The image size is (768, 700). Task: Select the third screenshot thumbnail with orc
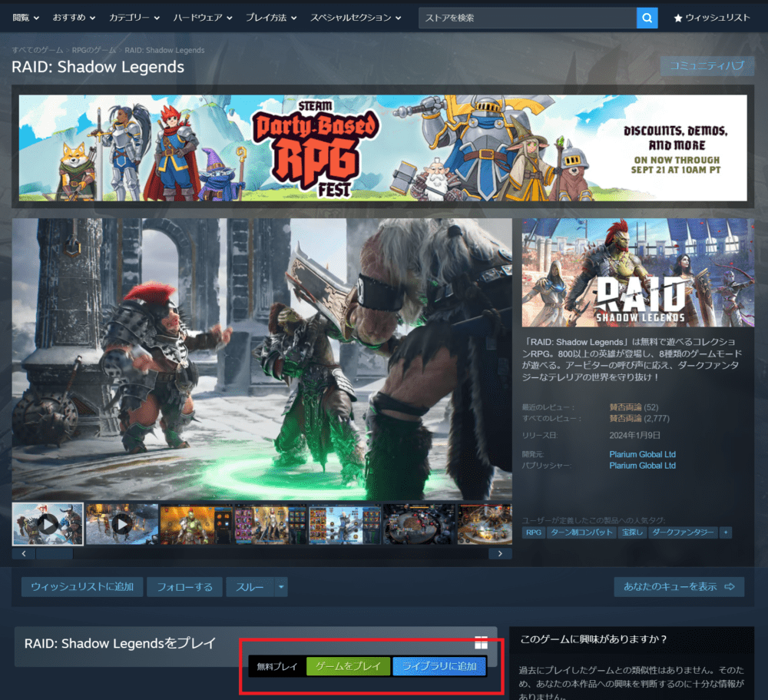coord(196,524)
